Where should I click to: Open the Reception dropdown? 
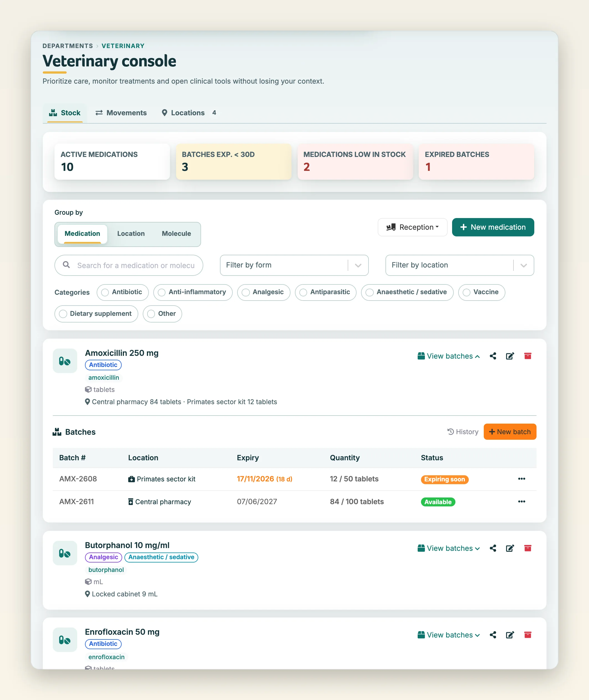(x=412, y=227)
